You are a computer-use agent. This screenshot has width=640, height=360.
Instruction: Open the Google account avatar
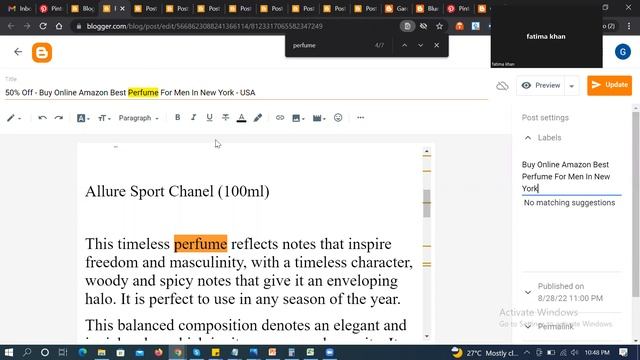pyautogui.click(x=623, y=52)
